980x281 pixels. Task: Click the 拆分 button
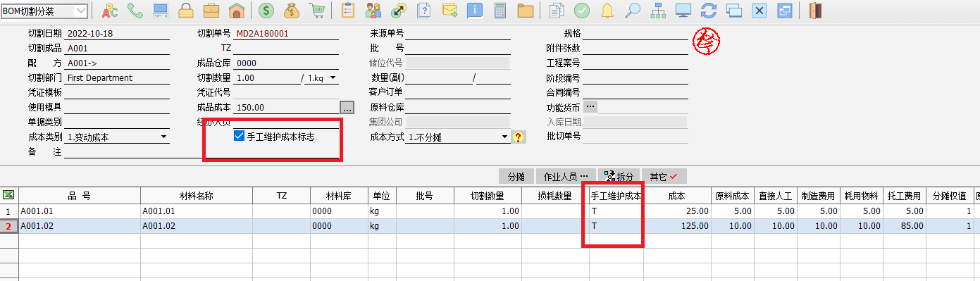tap(619, 177)
